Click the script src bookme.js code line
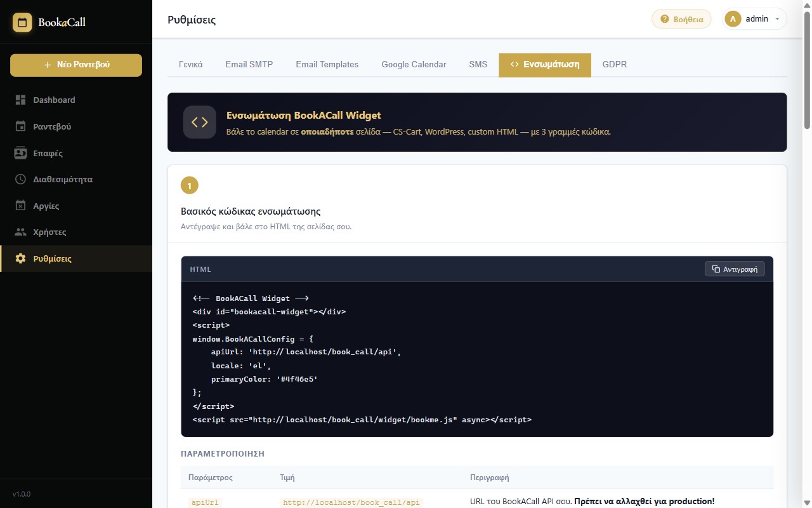The image size is (812, 508). point(362,420)
